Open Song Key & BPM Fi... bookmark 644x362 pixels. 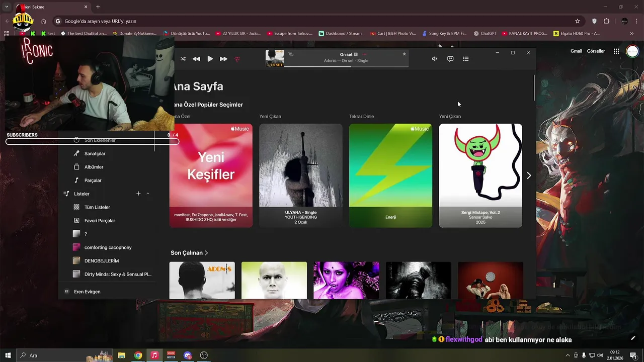pyautogui.click(x=444, y=34)
